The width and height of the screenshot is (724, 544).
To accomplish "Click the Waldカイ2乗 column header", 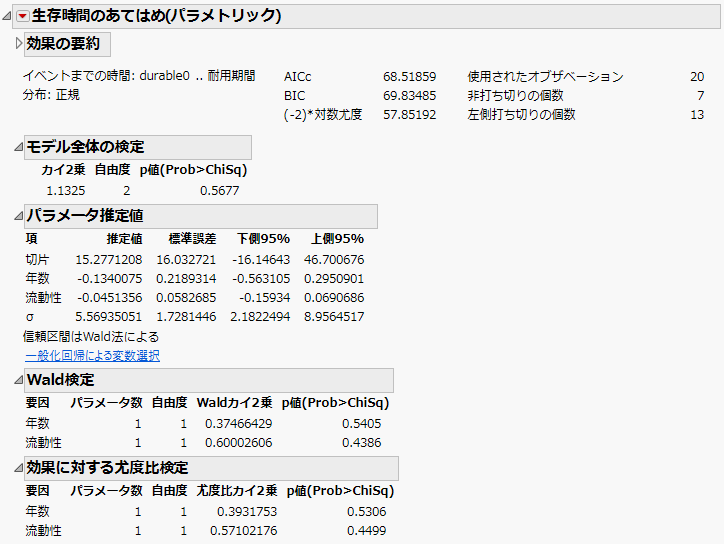I will (x=235, y=403).
